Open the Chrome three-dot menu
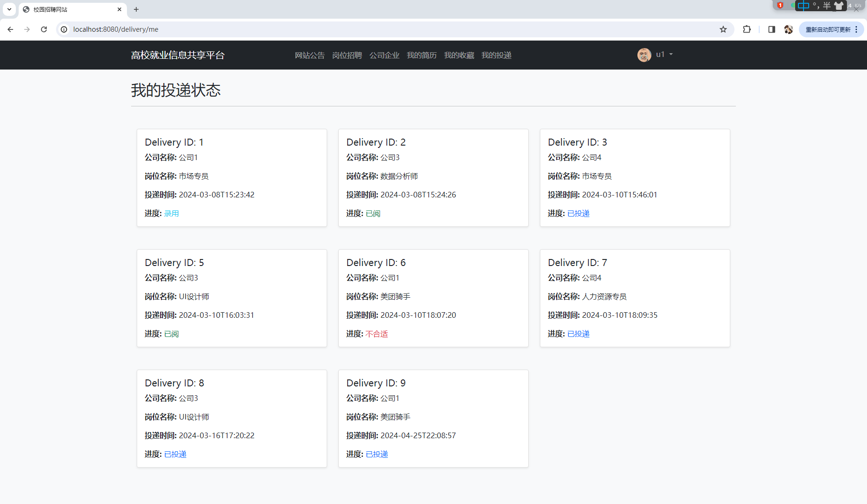 coord(856,29)
